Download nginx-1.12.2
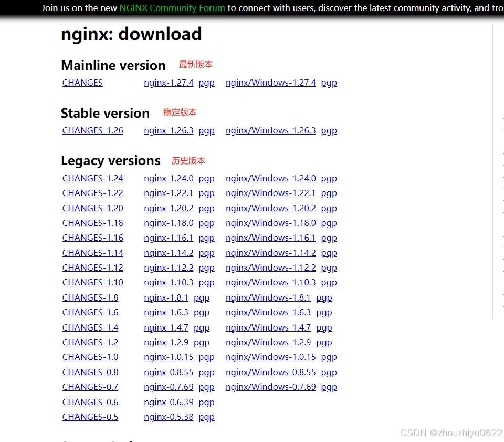Screen dimensions: 504x442 pos(169,268)
